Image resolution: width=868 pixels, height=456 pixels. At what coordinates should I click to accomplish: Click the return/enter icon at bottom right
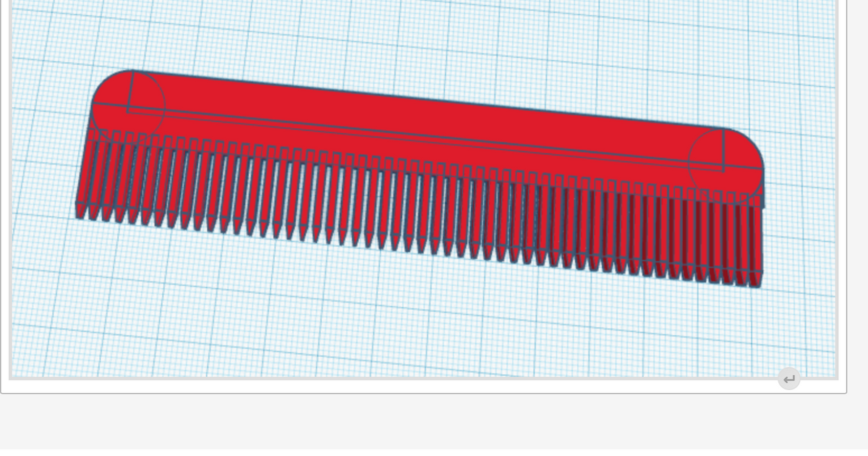[788, 379]
